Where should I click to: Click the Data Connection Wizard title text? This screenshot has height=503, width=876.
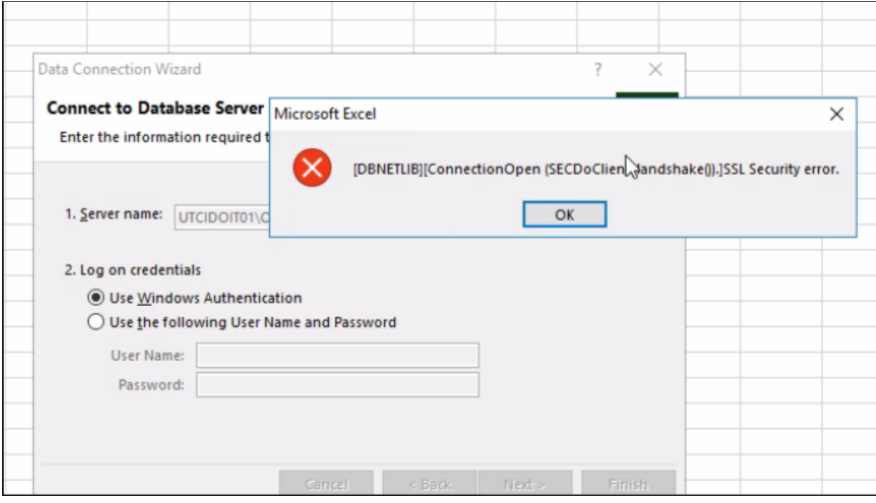coord(120,69)
